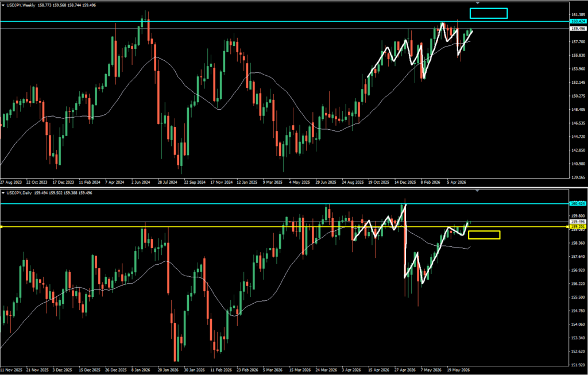
Task: Click the '159.800' price axis label
Action: coord(579,216)
